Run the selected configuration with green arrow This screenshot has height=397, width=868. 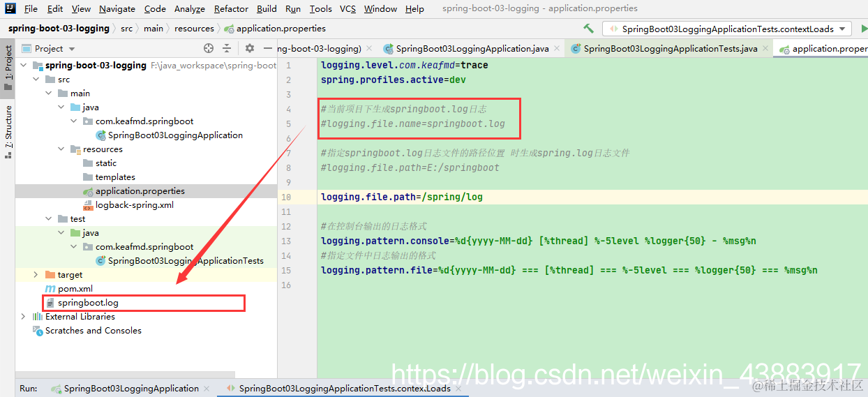click(863, 29)
